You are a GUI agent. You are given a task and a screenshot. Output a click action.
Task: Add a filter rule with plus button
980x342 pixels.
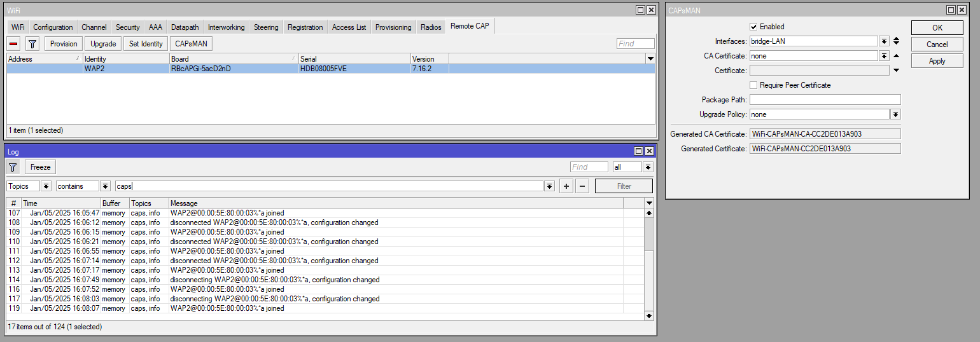566,186
